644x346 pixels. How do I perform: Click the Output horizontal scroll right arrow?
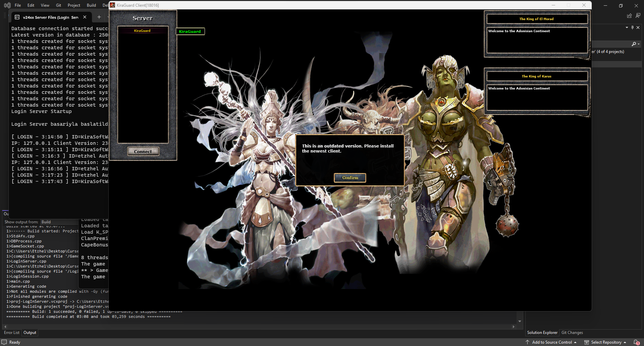(x=514, y=327)
